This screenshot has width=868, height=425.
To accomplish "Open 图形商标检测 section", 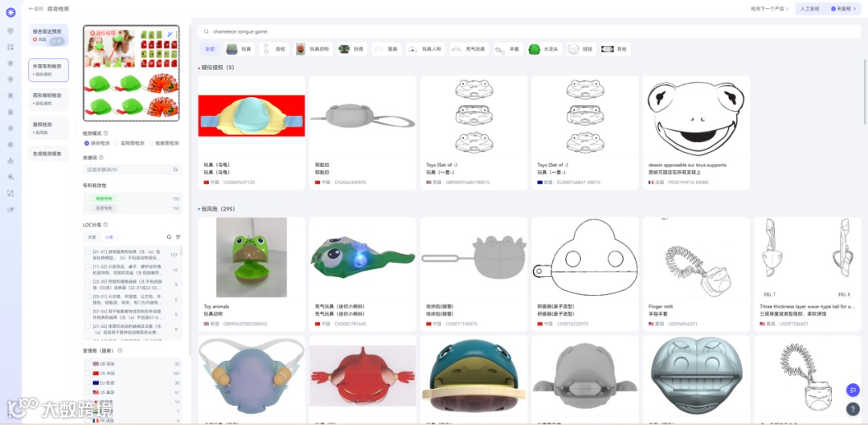I will 49,99.
